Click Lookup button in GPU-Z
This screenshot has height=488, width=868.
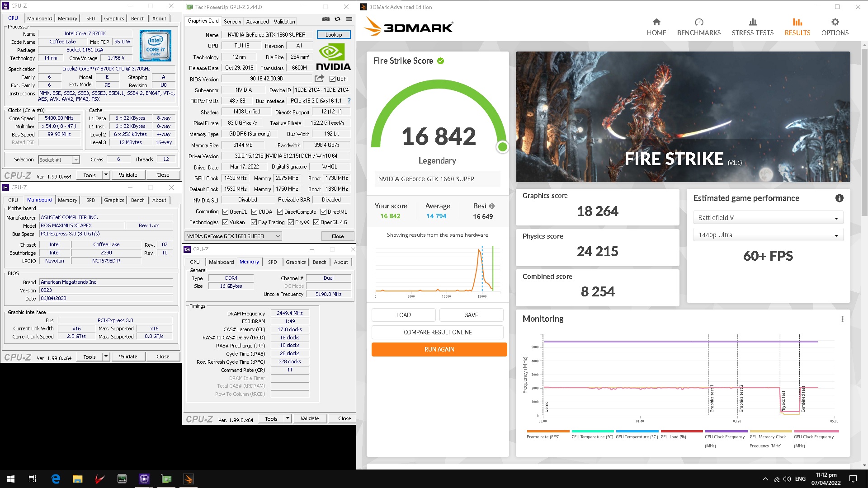click(334, 35)
